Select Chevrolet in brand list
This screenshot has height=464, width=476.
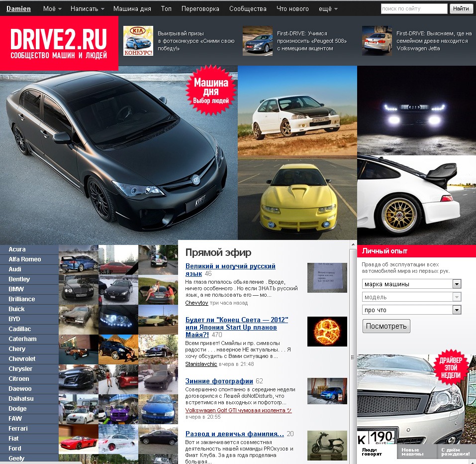(22, 359)
